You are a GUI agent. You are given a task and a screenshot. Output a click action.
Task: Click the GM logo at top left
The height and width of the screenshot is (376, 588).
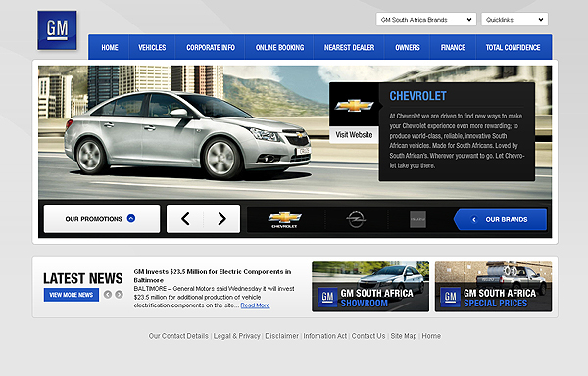[57, 30]
